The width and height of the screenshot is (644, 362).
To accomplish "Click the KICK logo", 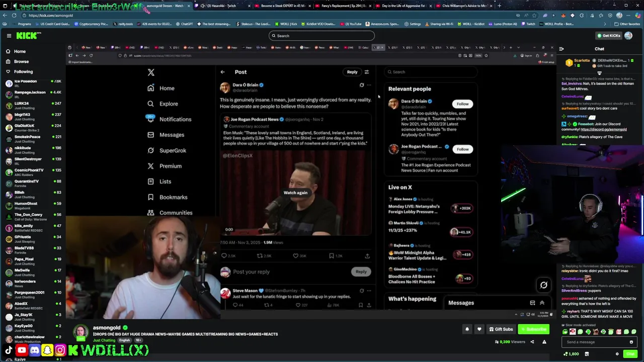I will [29, 36].
